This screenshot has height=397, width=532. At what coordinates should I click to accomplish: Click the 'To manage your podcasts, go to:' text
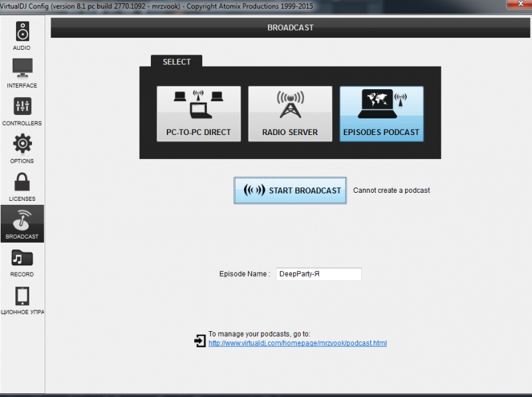(x=259, y=334)
